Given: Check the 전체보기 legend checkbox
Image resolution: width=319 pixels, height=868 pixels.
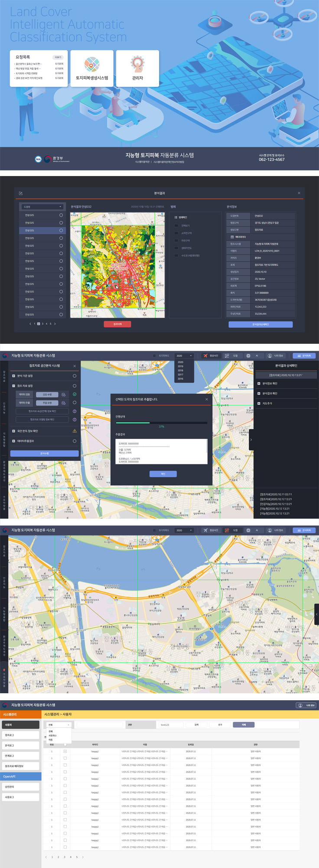Looking at the screenshot, I should click(176, 225).
